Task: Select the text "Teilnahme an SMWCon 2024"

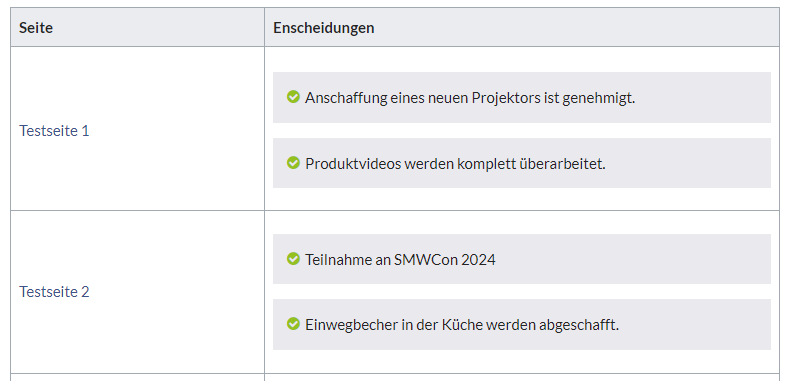Action: pos(401,259)
